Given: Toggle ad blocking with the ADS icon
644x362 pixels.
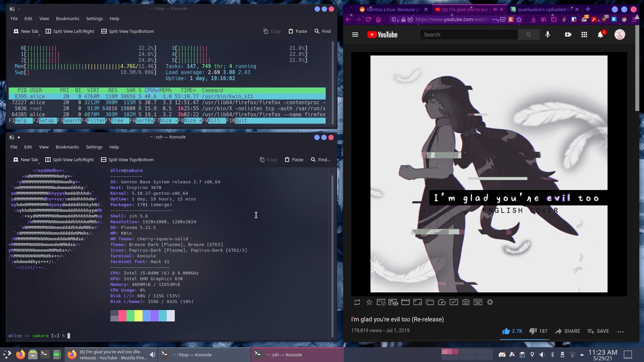Looking at the screenshot, I should point(381,302).
